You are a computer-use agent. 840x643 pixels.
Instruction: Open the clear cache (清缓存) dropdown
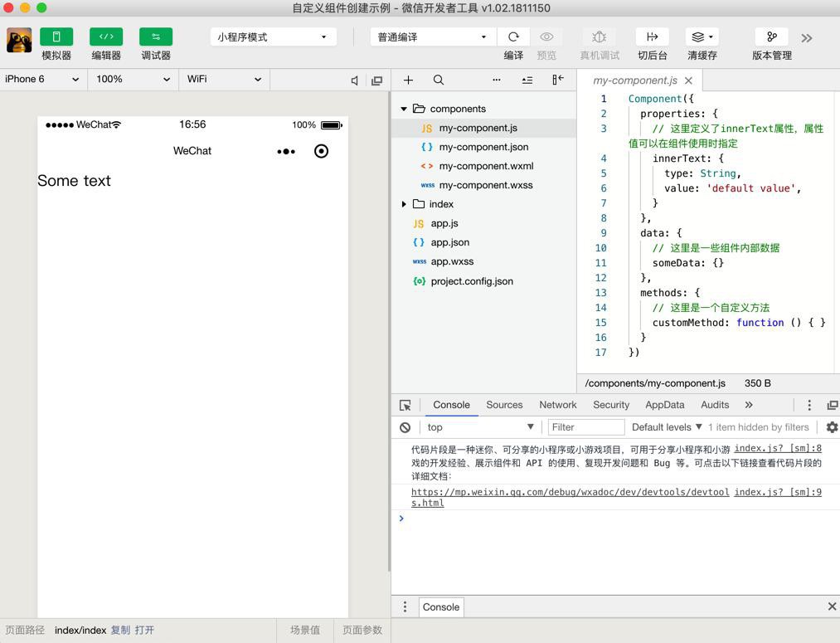(x=702, y=37)
